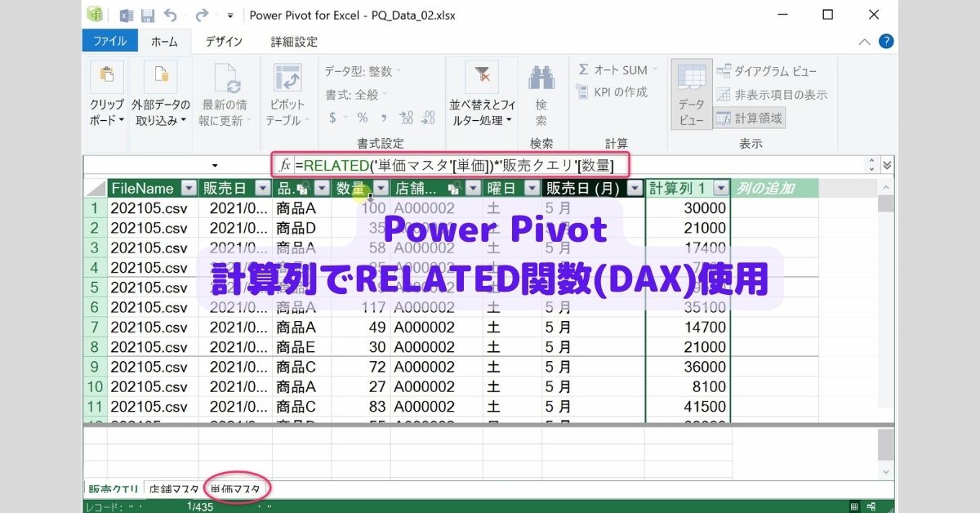Click 202105.csv in row 7
980x513 pixels.
pyautogui.click(x=153, y=327)
